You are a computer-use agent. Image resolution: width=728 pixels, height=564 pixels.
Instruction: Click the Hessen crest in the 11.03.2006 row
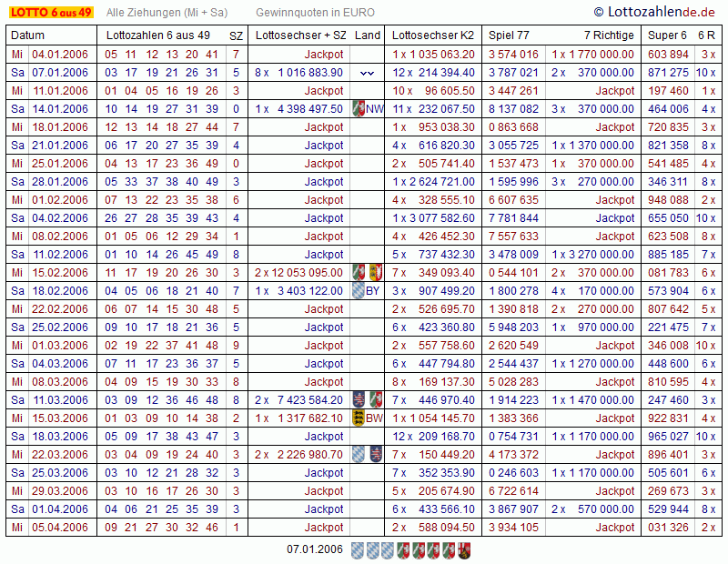(359, 399)
